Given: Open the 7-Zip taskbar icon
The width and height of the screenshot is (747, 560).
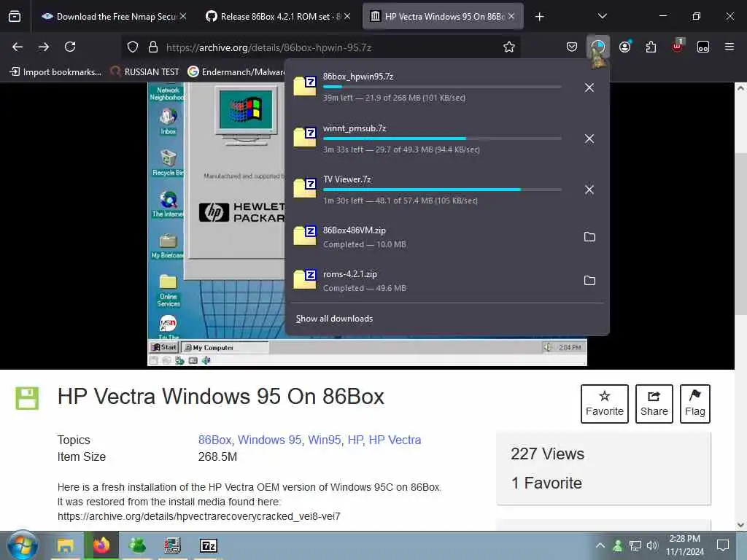Looking at the screenshot, I should (x=208, y=545).
